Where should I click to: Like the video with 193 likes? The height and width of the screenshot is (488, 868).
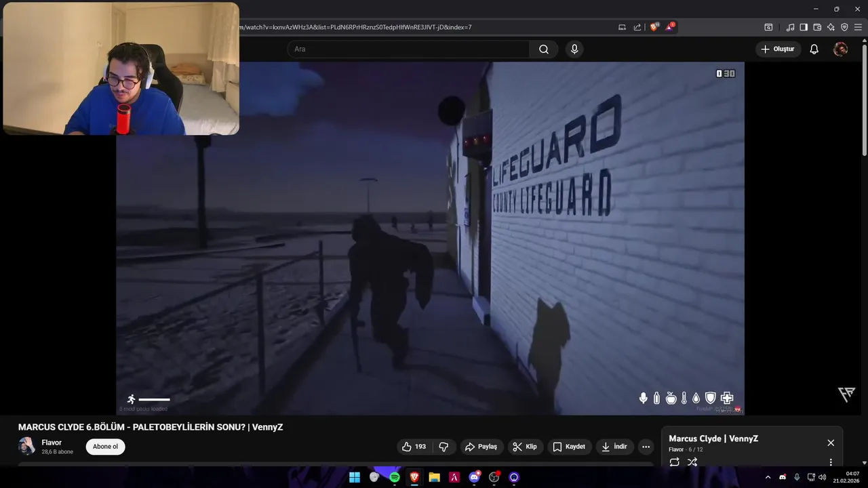414,447
